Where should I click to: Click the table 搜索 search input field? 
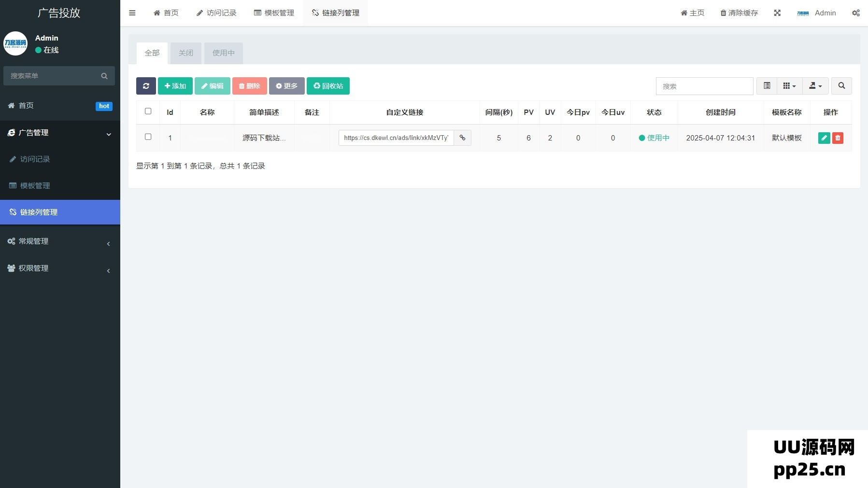tap(704, 86)
